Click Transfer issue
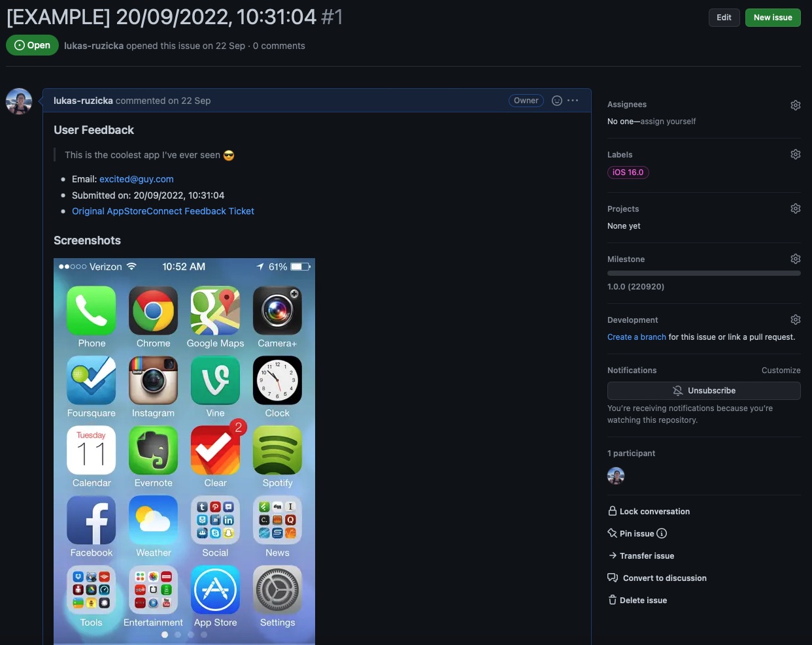 click(x=641, y=556)
